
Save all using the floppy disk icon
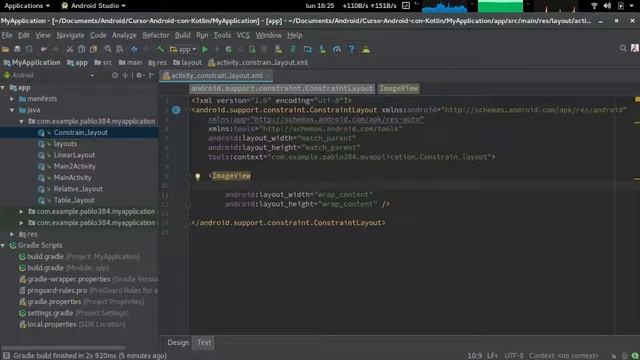[x=17, y=49]
